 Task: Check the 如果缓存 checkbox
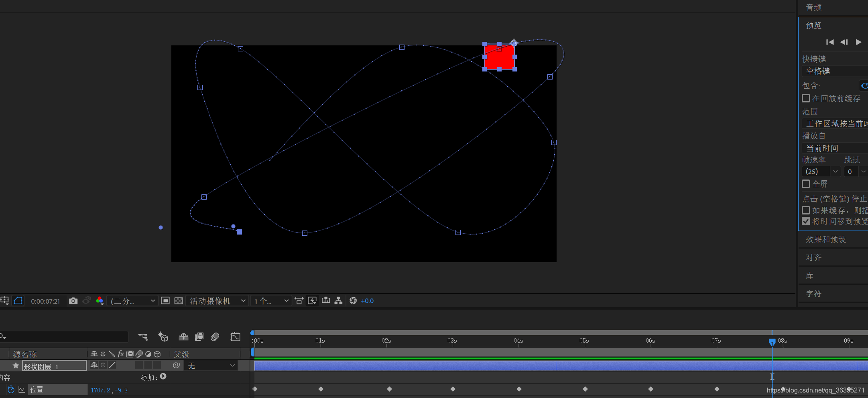click(x=806, y=210)
